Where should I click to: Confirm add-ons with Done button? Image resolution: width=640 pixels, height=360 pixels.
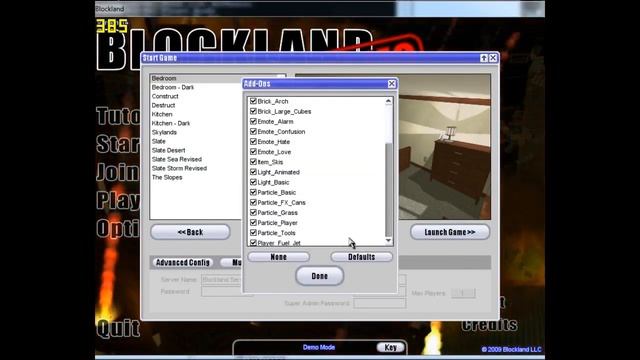click(320, 276)
